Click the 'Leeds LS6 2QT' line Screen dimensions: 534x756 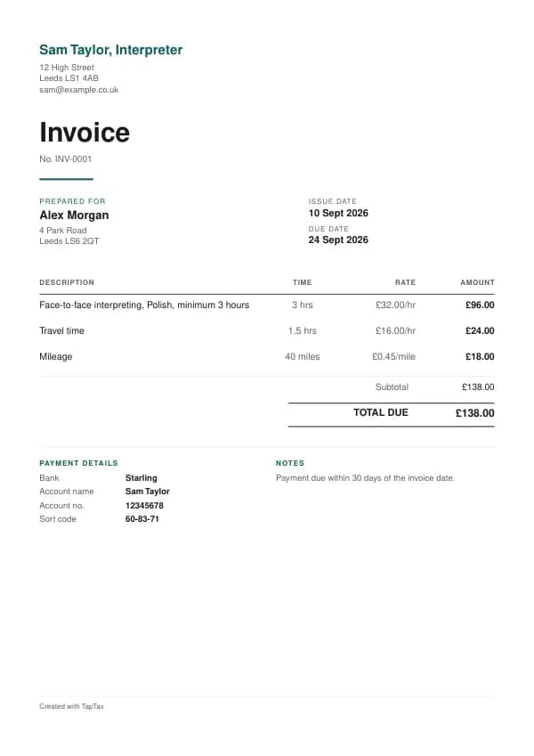[x=69, y=241]
